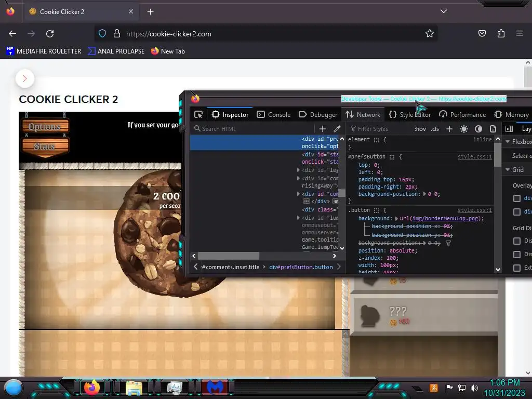Switch to the Performance tab
Image resolution: width=532 pixels, height=399 pixels.
[462, 115]
